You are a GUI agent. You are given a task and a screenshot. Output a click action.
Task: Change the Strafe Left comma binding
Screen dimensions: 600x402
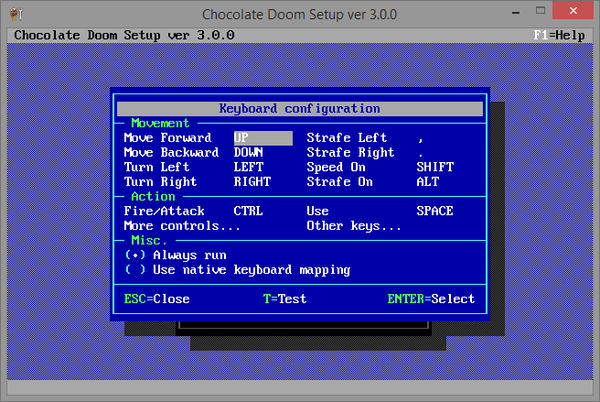point(421,139)
